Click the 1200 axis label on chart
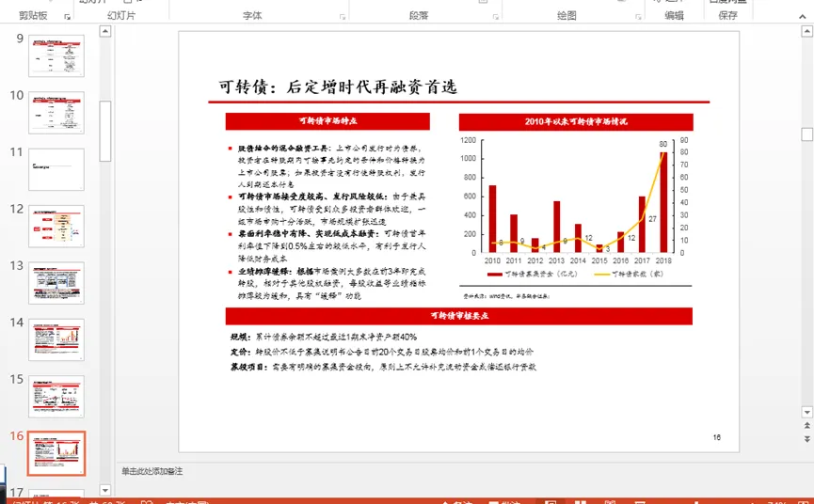 click(x=468, y=140)
